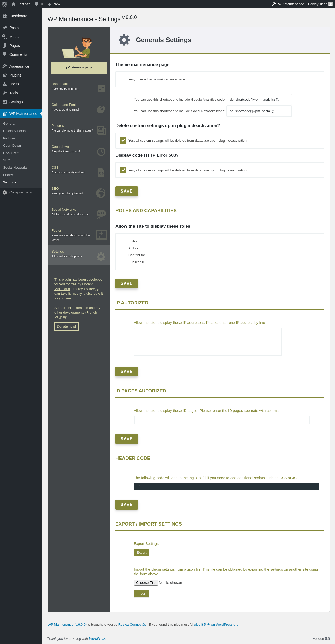Click the Plugins plug icon
Viewport: 335px width, 644px height.
(5, 75)
